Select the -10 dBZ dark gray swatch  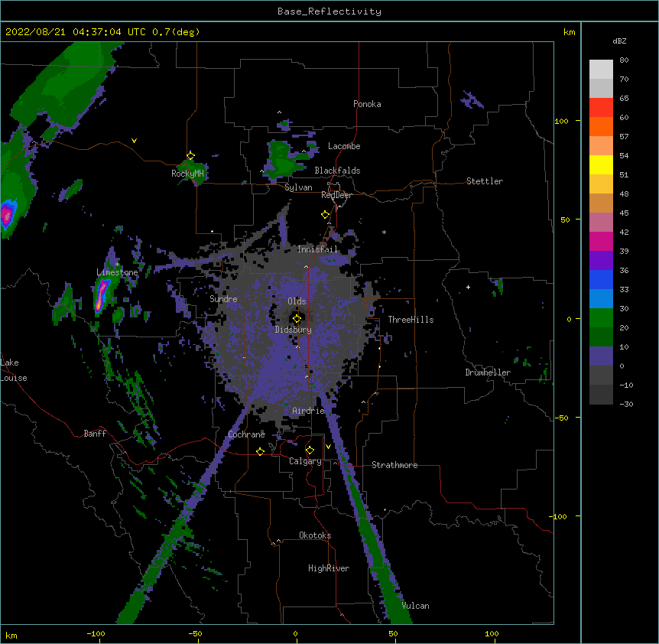[x=601, y=395]
